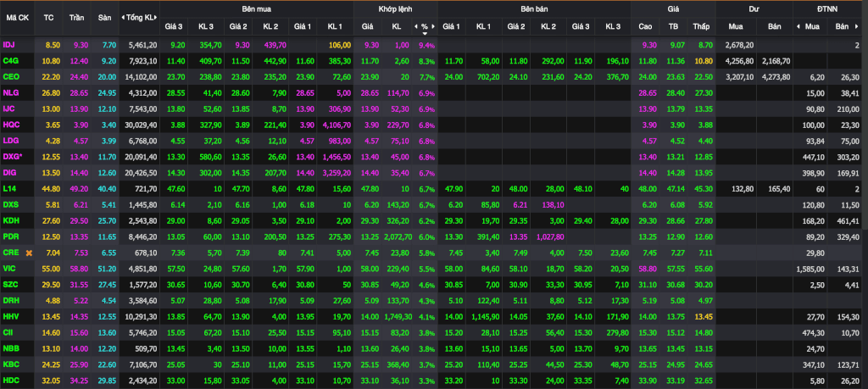Image resolution: width=868 pixels, height=389 pixels.
Task: Open the NLG stock symbol
Action: 10,93
